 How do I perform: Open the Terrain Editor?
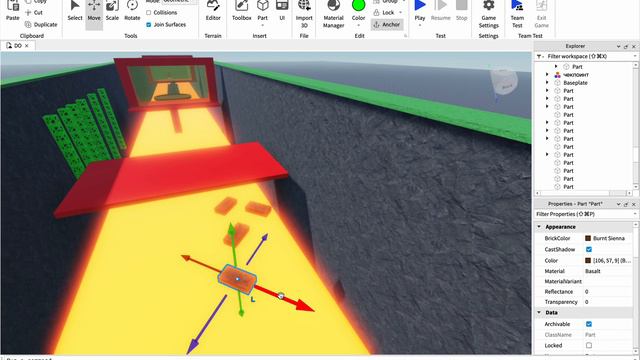click(213, 11)
